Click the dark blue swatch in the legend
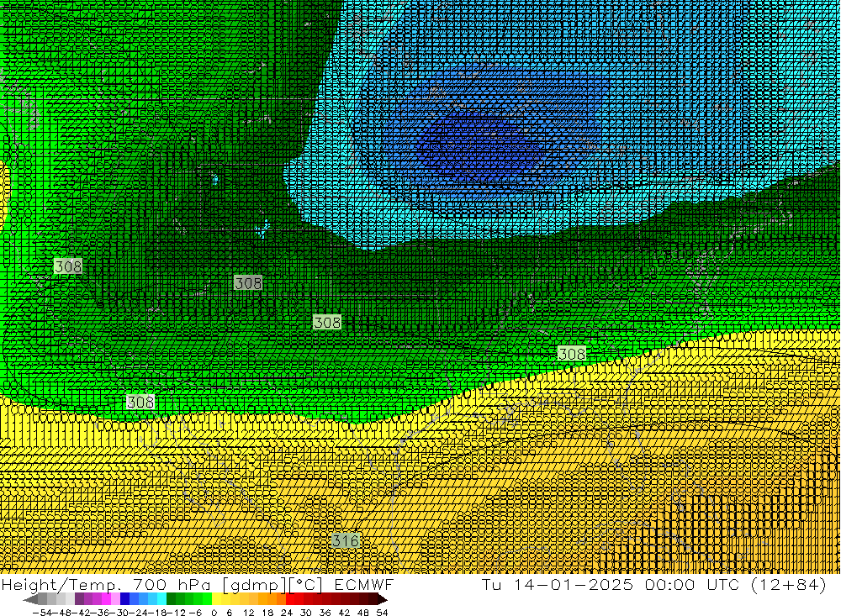 click(x=124, y=600)
